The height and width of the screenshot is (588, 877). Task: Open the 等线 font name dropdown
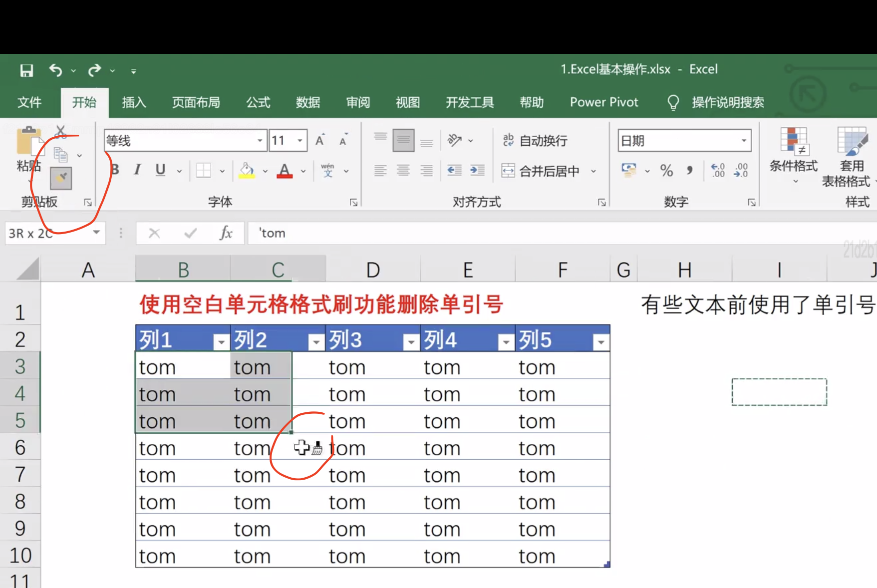pos(260,141)
